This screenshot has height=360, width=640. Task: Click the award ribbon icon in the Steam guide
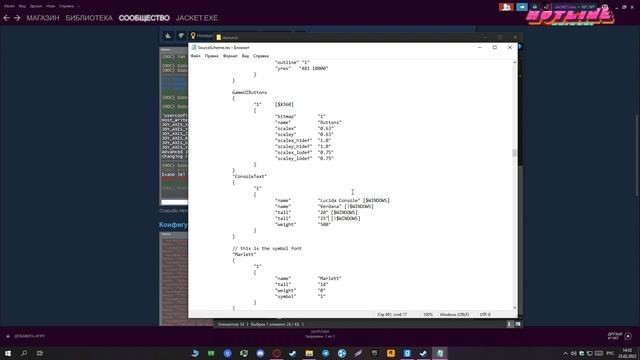(x=193, y=36)
